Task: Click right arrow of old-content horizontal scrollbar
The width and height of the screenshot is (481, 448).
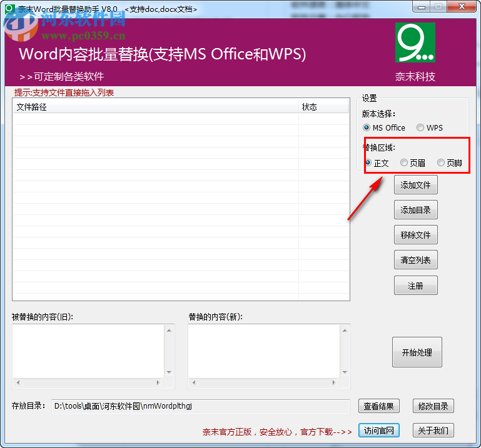Action: (158, 382)
